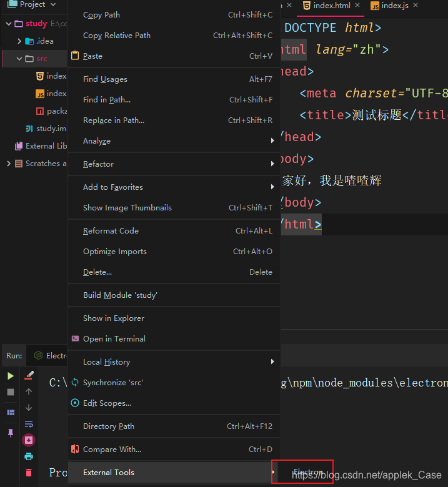Select External Libraries node
Image resolution: width=448 pixels, height=487 pixels.
(x=41, y=146)
